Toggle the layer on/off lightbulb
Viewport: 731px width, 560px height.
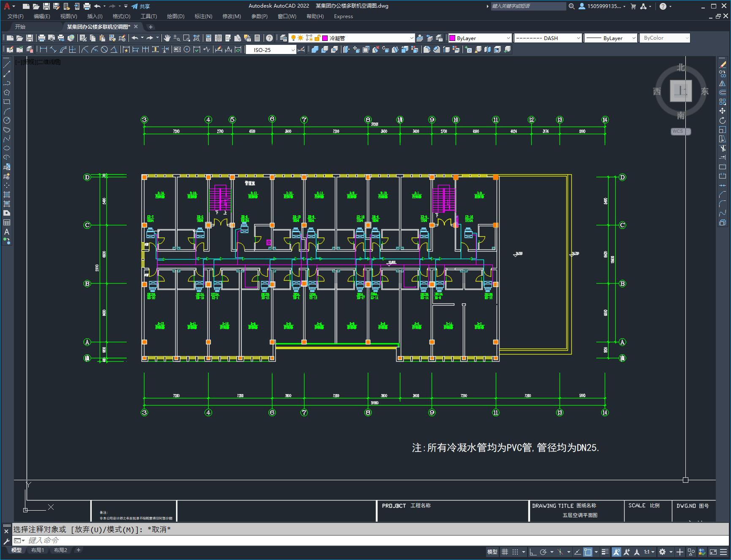pyautogui.click(x=293, y=38)
